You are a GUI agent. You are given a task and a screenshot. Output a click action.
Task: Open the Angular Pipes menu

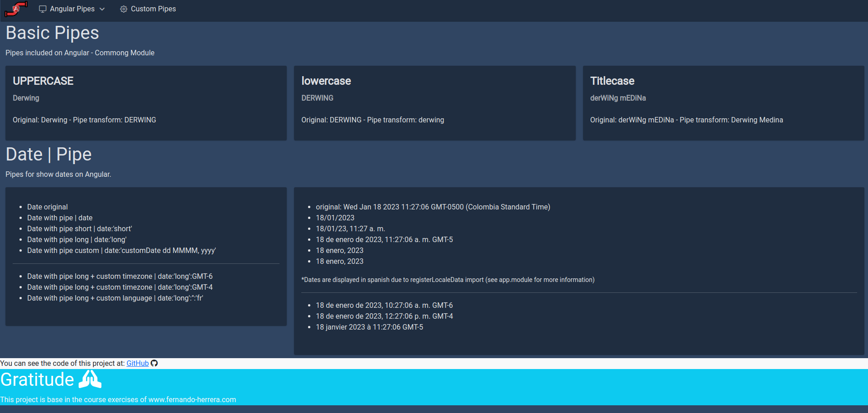(72, 9)
